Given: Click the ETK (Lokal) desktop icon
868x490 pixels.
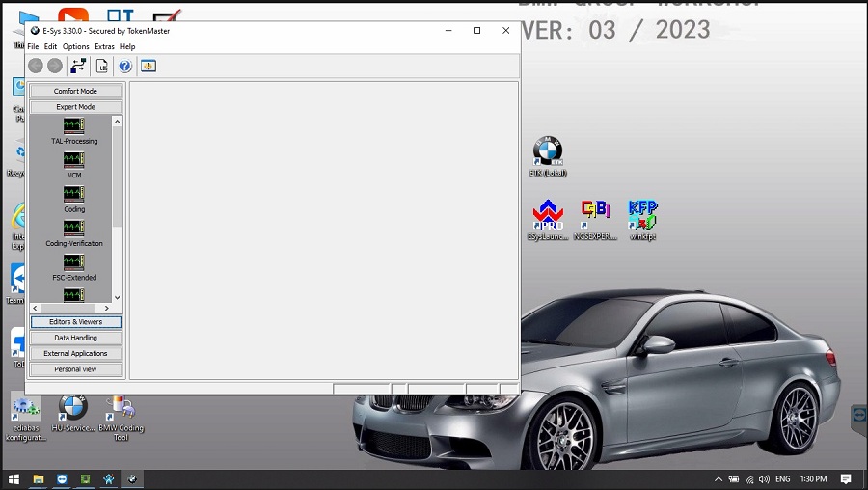Looking at the screenshot, I should pos(548,156).
